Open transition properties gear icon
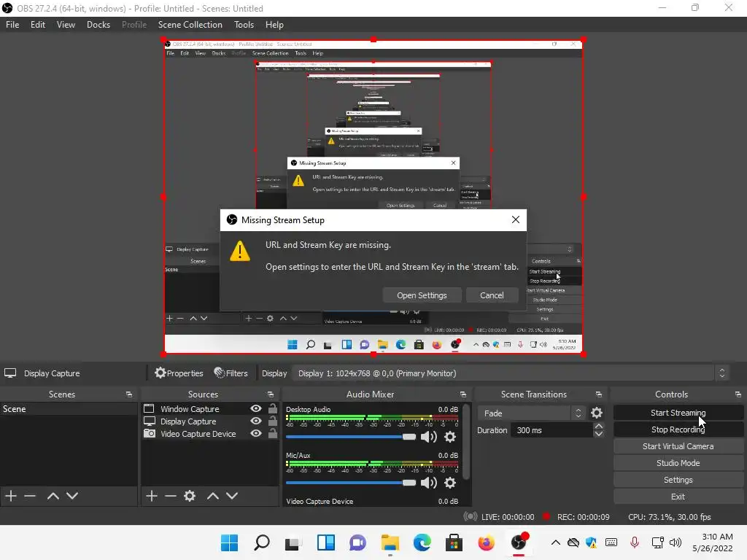This screenshot has height=560, width=747. pyautogui.click(x=597, y=413)
